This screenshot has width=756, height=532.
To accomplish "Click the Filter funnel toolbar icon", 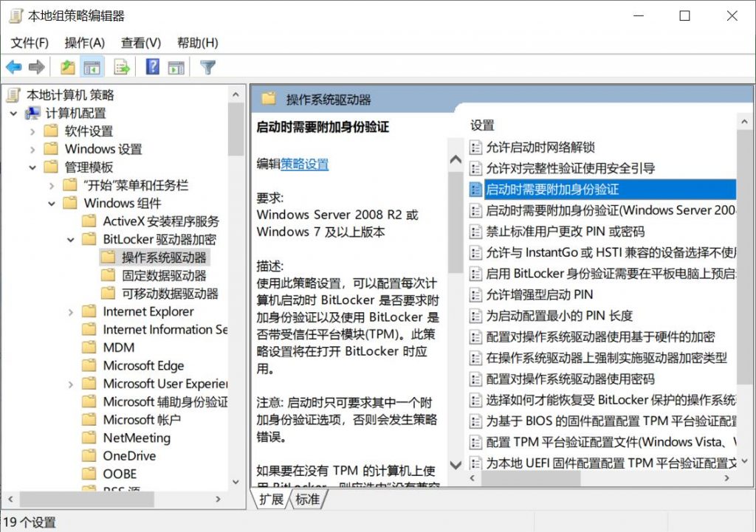I will (x=208, y=68).
